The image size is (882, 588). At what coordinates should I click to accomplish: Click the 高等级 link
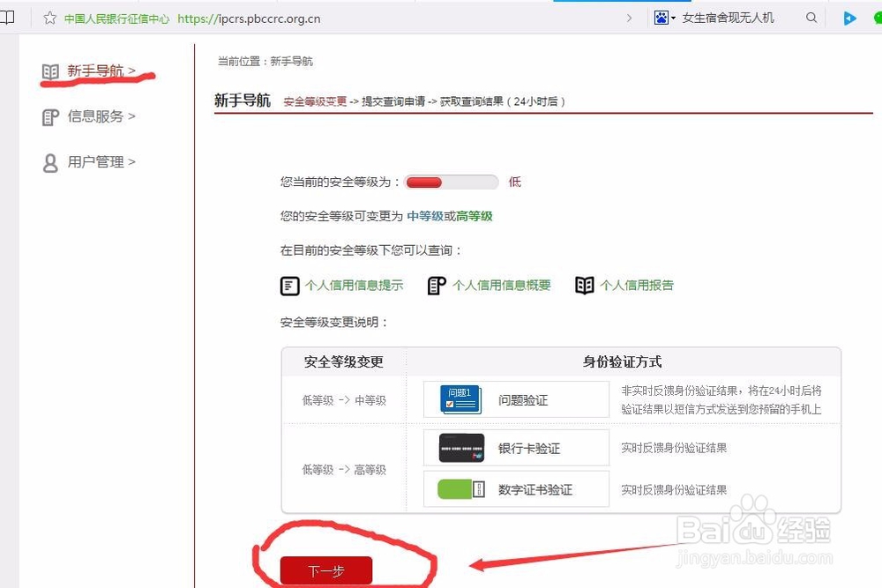[475, 217]
